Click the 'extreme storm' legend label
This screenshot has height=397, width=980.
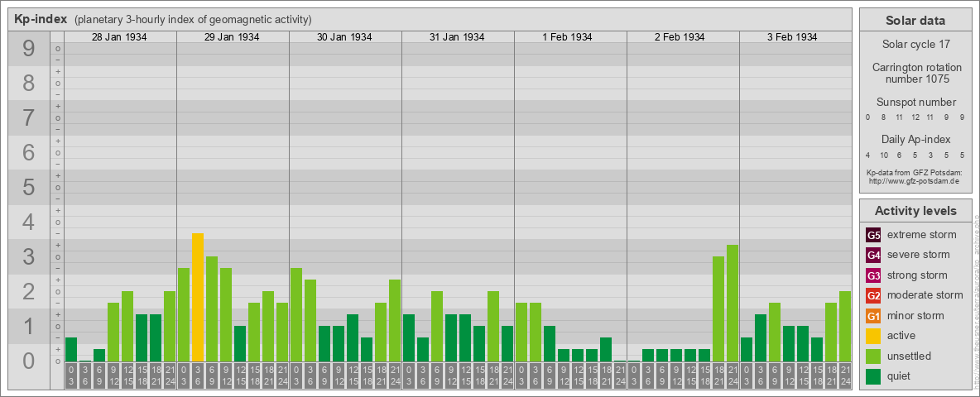[922, 235]
